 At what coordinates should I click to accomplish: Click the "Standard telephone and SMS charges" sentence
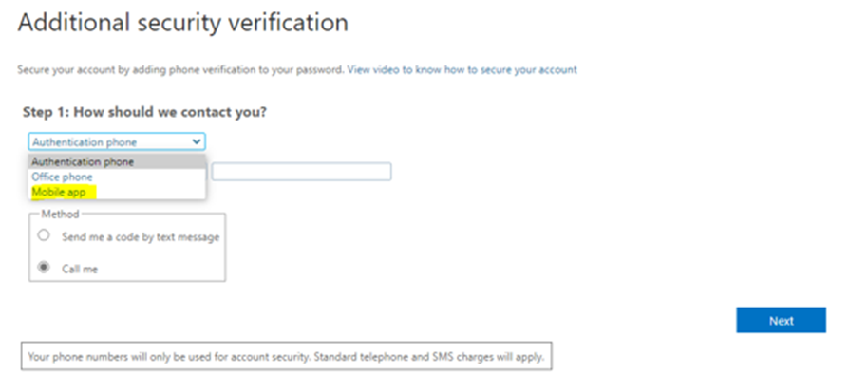[x=437, y=358]
